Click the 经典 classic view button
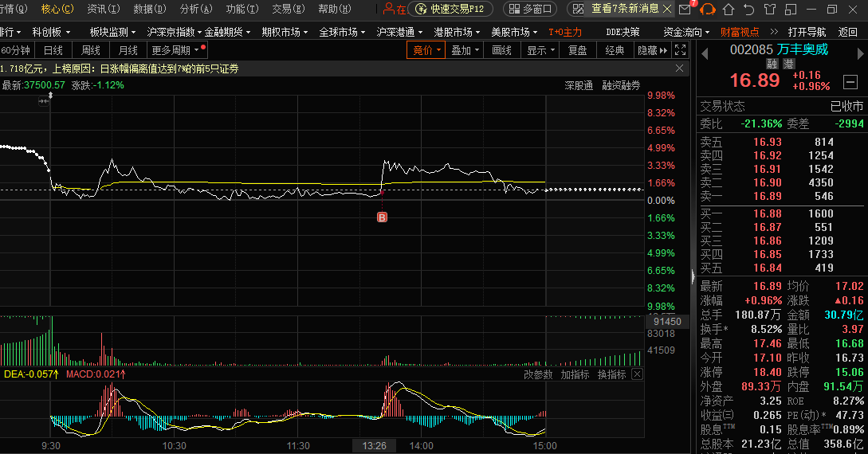 [x=615, y=50]
